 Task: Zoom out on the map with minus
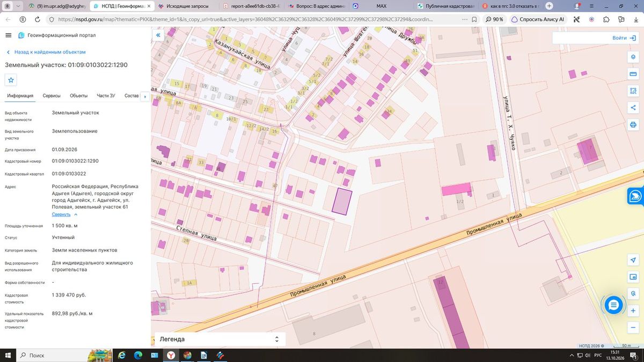pyautogui.click(x=633, y=327)
